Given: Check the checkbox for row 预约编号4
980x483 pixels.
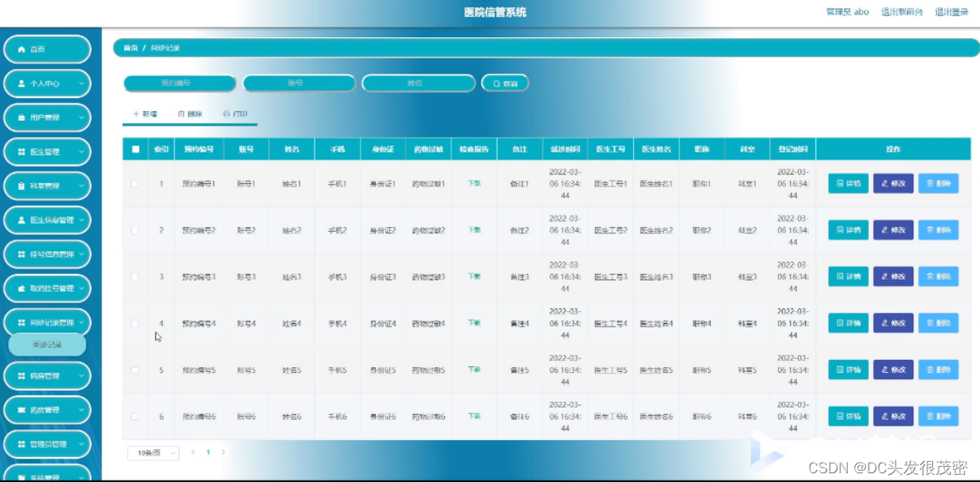Looking at the screenshot, I should (135, 323).
